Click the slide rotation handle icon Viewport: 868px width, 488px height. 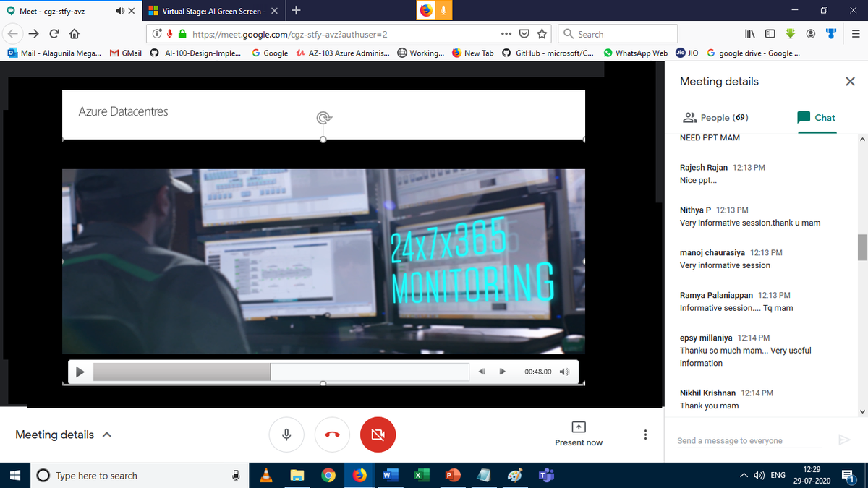coord(323,118)
